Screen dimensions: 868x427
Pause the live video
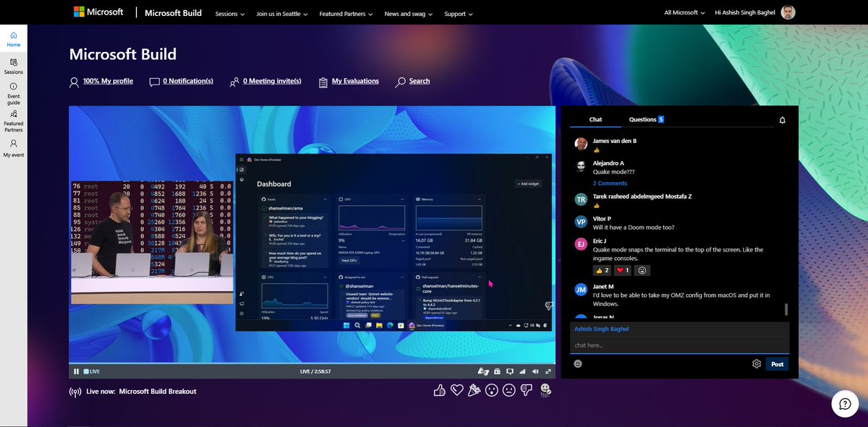[x=76, y=371]
